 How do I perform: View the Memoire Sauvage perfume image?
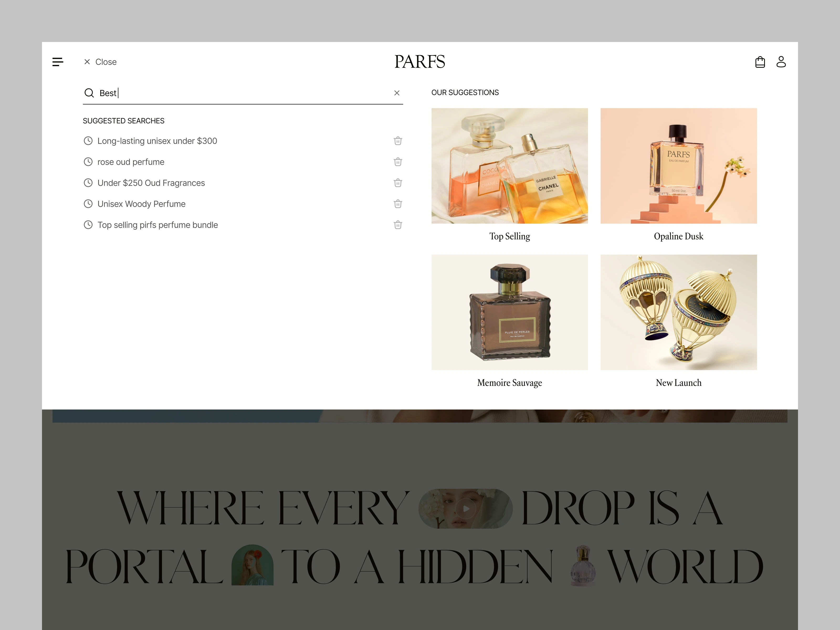point(509,312)
